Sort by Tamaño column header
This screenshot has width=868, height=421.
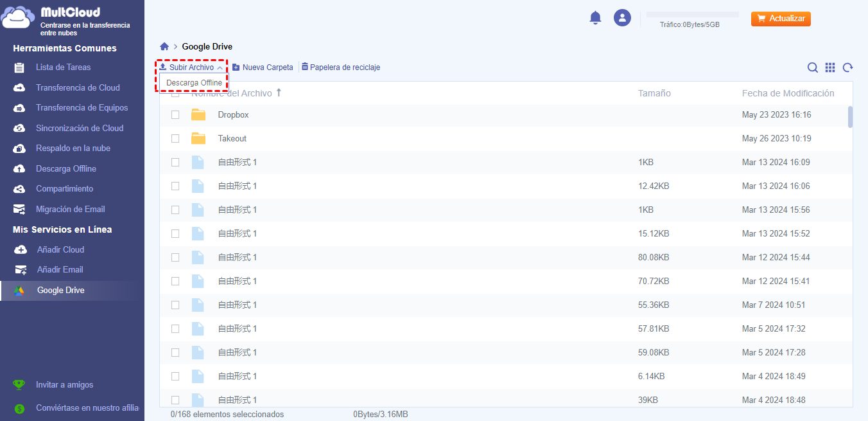654,93
